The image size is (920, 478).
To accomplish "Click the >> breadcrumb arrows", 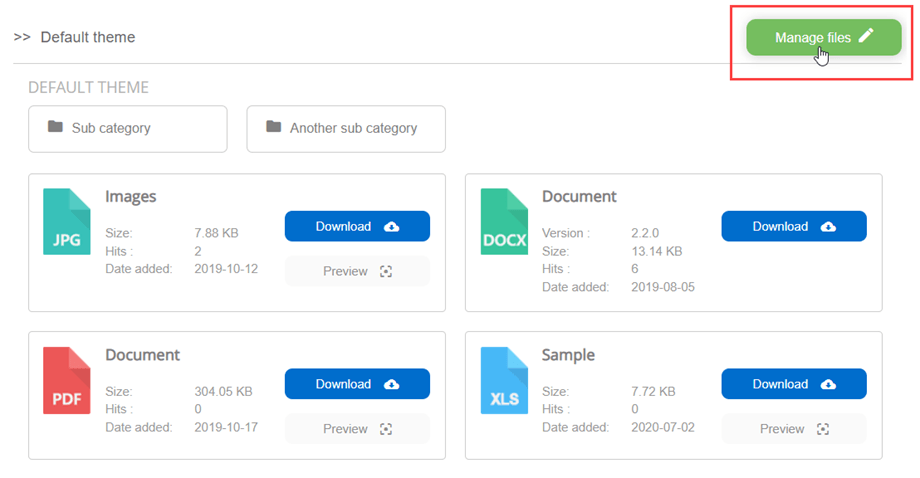I will click(x=22, y=37).
